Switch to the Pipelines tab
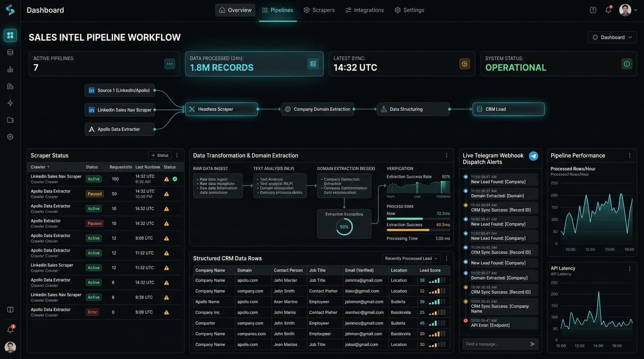The image size is (644, 359). coord(278,10)
